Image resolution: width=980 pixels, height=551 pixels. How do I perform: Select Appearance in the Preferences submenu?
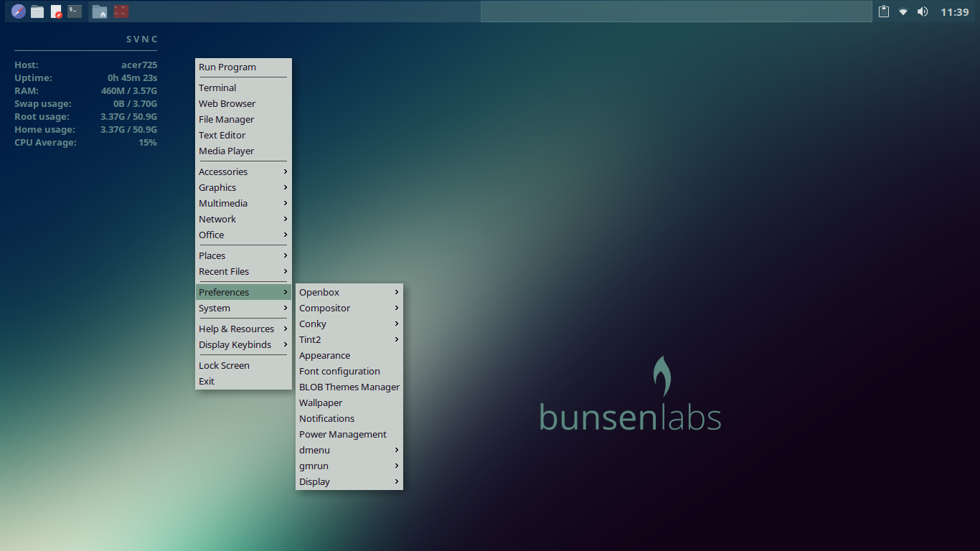(x=349, y=356)
